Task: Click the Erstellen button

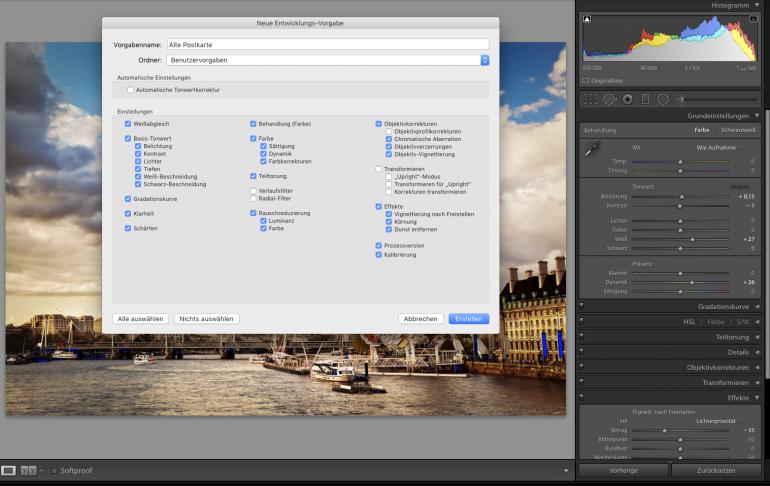Action: [468, 318]
